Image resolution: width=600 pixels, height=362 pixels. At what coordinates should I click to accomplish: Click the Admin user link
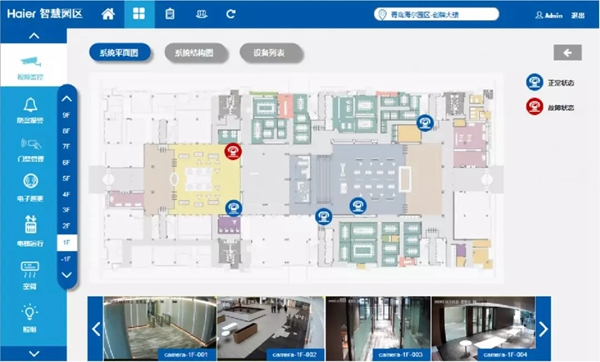click(549, 15)
